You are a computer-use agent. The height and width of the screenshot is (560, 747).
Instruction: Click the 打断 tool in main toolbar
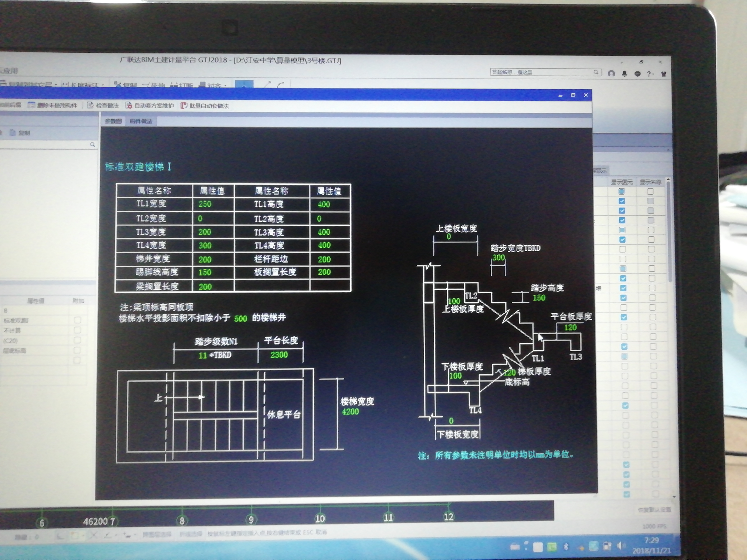(x=182, y=85)
